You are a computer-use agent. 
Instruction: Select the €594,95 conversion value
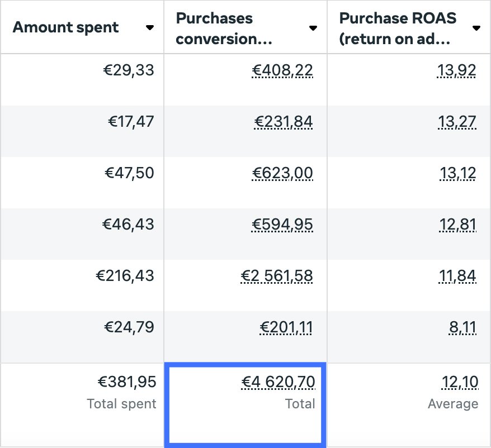(282, 225)
